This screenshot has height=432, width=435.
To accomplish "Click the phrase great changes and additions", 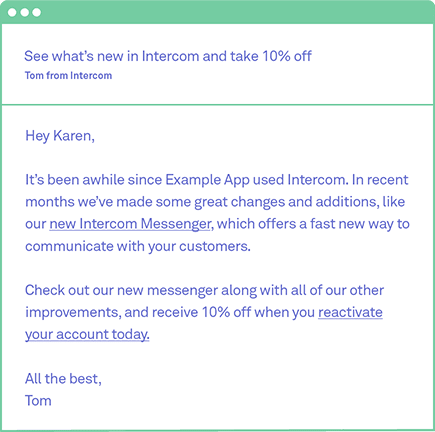I will pyautogui.click(x=287, y=202).
